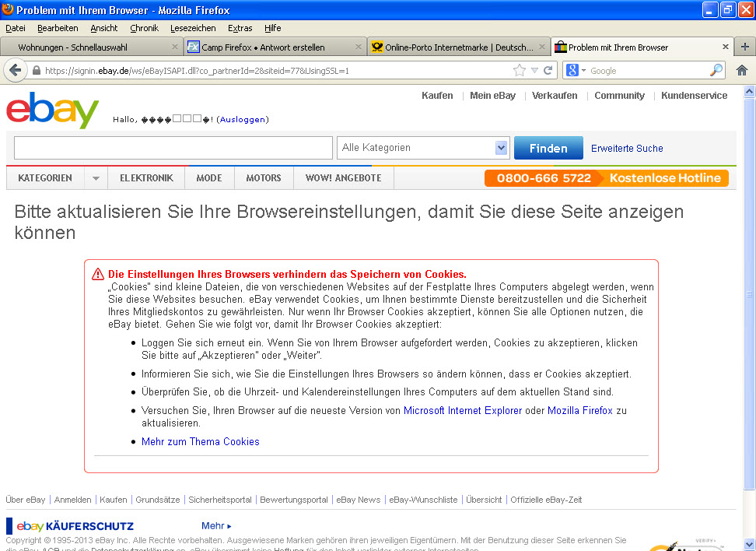Open the eBay News footer link
Image resolution: width=756 pixels, height=551 pixels.
coord(359,500)
